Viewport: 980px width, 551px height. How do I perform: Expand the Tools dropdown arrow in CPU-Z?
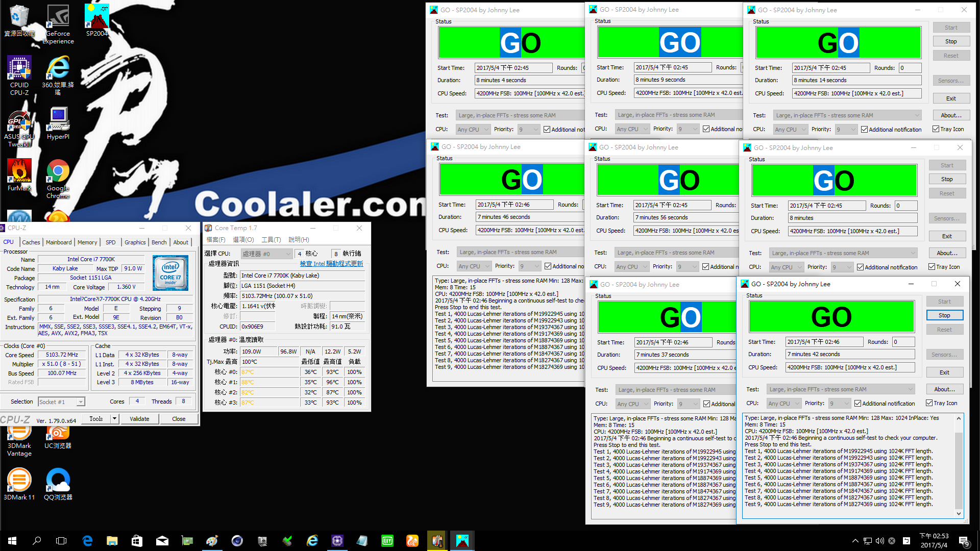click(x=115, y=419)
